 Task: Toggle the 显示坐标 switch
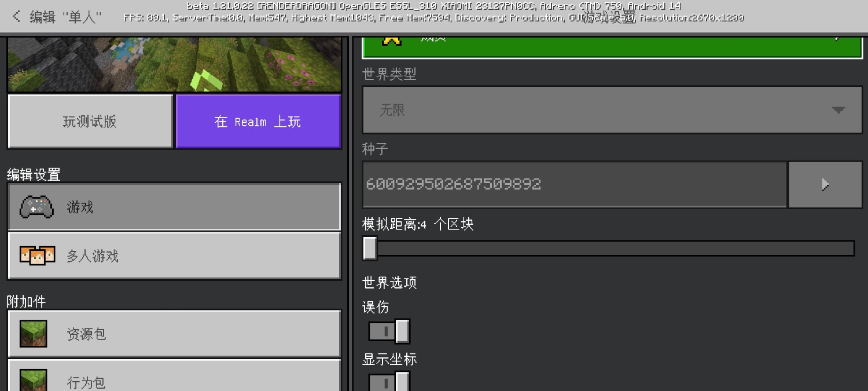pyautogui.click(x=389, y=382)
